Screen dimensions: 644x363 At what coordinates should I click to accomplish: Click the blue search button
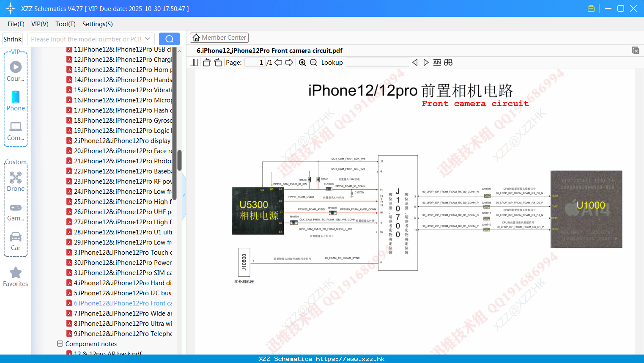169,39
